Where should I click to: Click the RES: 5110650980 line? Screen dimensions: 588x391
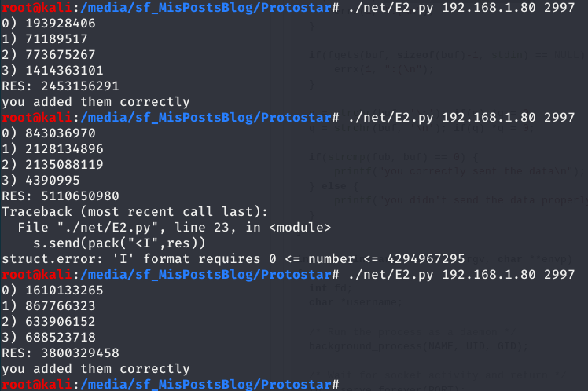tap(61, 195)
